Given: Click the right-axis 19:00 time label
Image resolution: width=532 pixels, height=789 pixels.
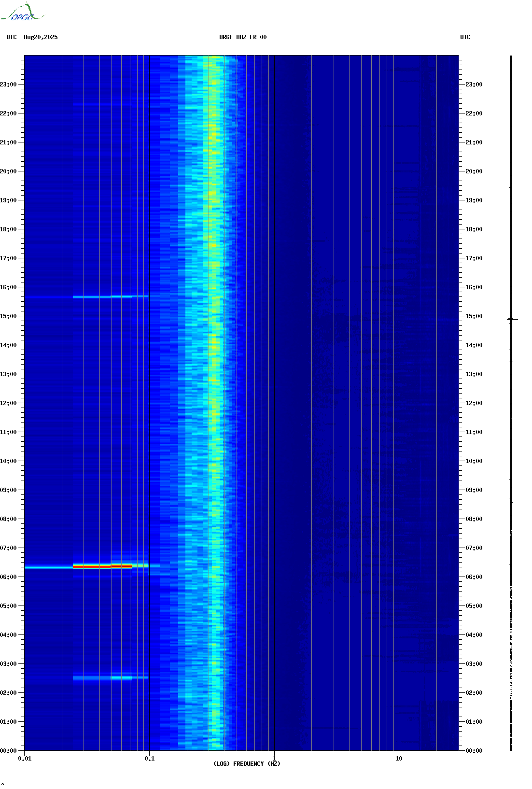Looking at the screenshot, I should (x=474, y=200).
